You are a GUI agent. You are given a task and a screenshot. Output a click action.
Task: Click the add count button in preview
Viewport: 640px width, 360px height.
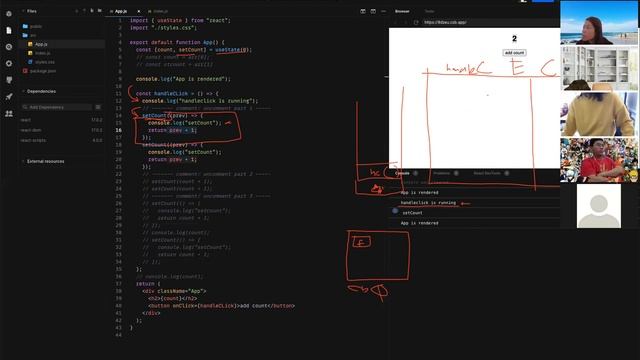click(514, 53)
